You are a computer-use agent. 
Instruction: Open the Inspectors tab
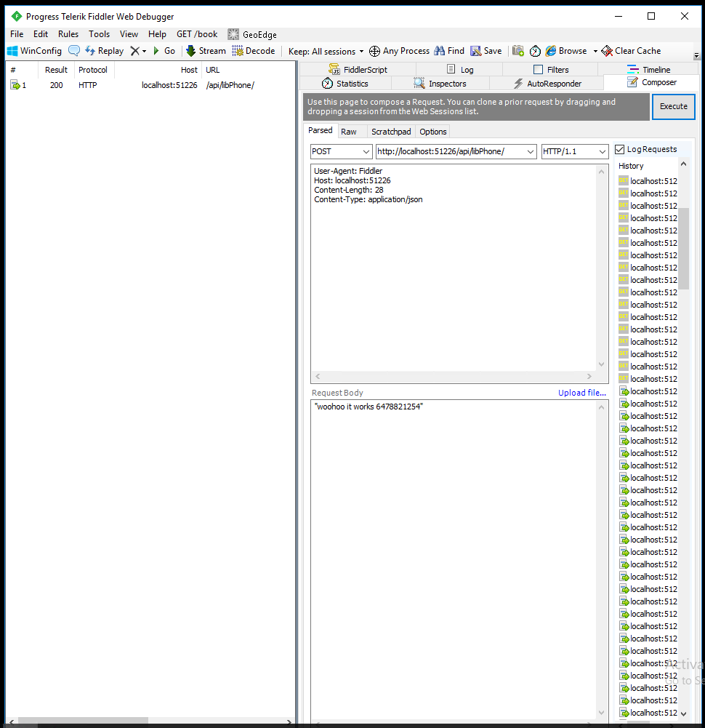tap(440, 84)
